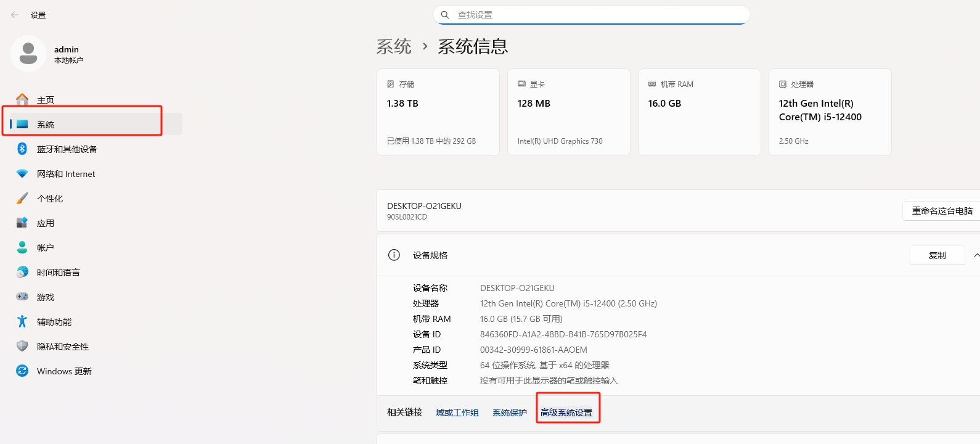Viewport: 980px width, 444px height.
Task: Open the 系统保护 link
Action: tap(510, 413)
